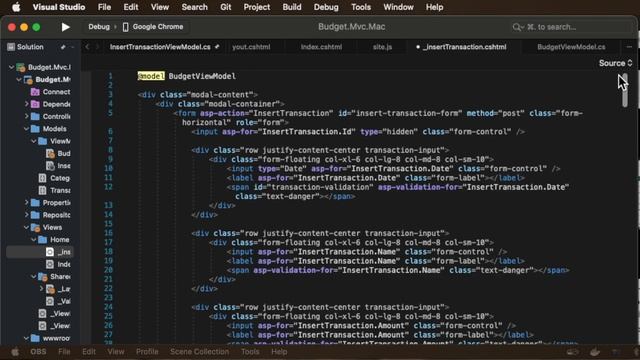This screenshot has height=360, width=640.
Task: Click the Inse... C# file icon under ViewModels
Action: click(x=50, y=166)
